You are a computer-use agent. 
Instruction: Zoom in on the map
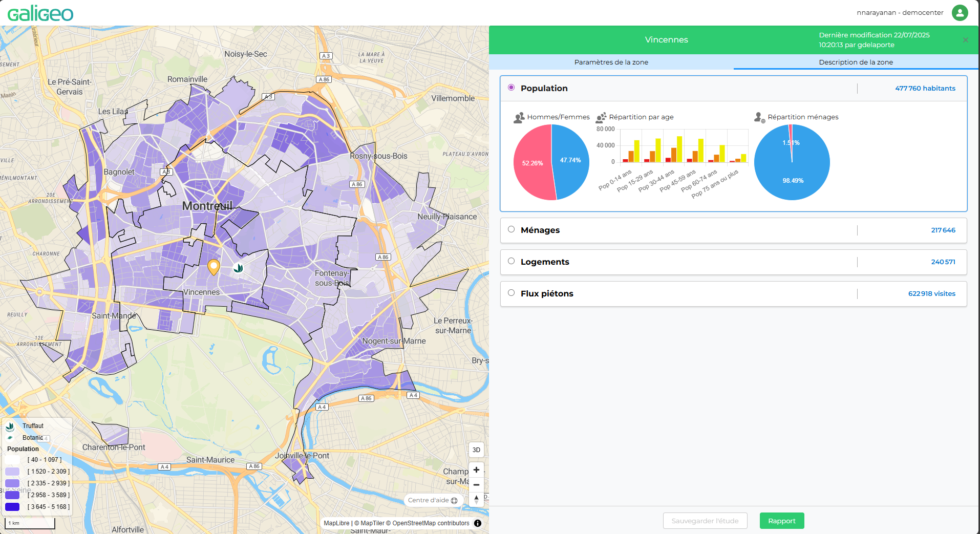click(476, 470)
